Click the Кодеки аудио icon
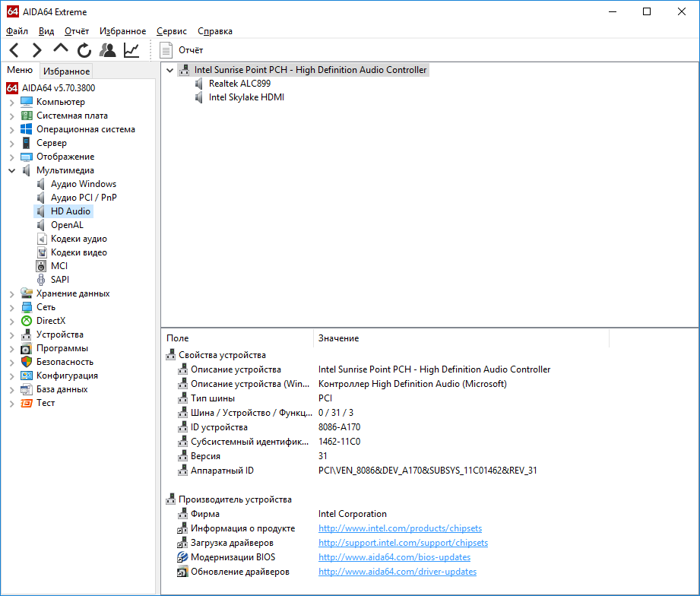Screen dimensions: 700x596 [41, 239]
